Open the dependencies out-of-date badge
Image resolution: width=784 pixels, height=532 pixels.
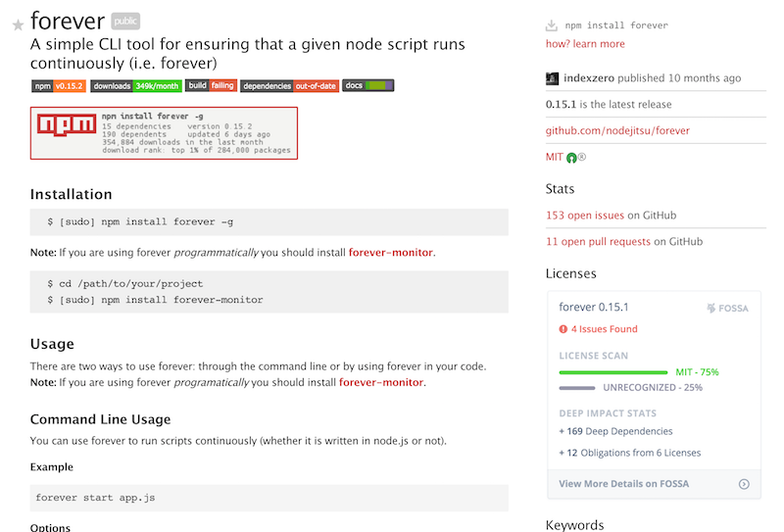point(289,86)
